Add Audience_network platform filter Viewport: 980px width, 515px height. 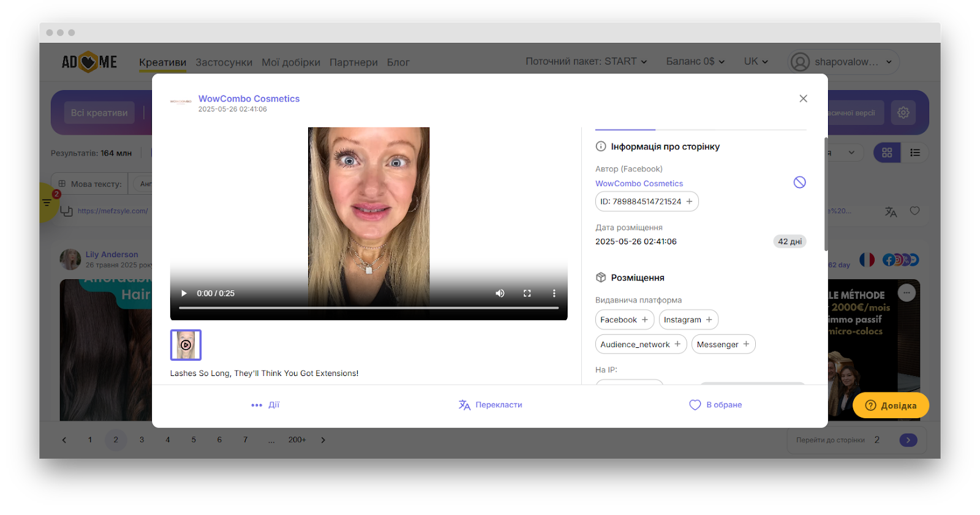[641, 344]
